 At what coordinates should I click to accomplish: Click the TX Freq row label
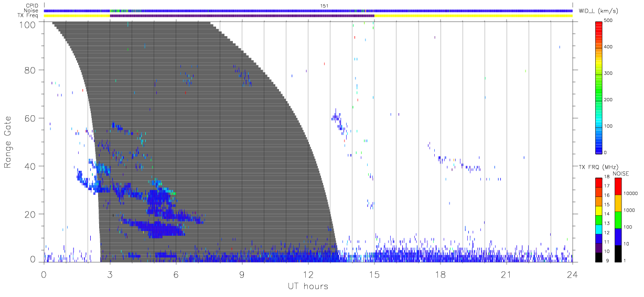pyautogui.click(x=29, y=16)
